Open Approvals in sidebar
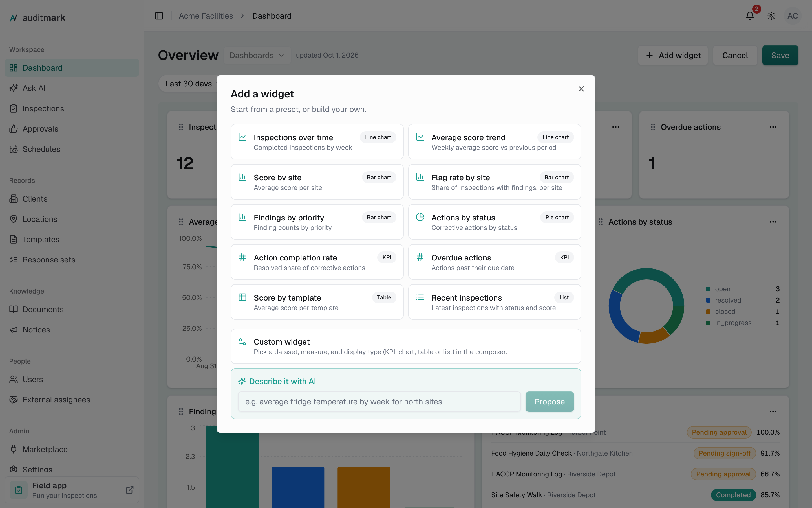Image resolution: width=812 pixels, height=508 pixels. coord(72,129)
